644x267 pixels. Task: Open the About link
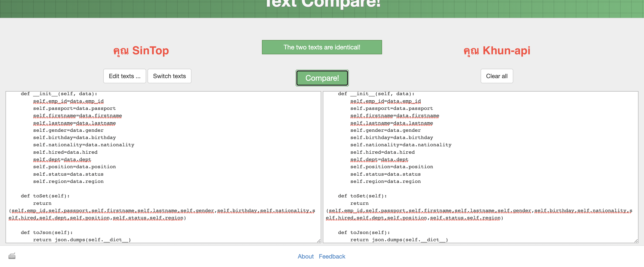click(x=306, y=256)
